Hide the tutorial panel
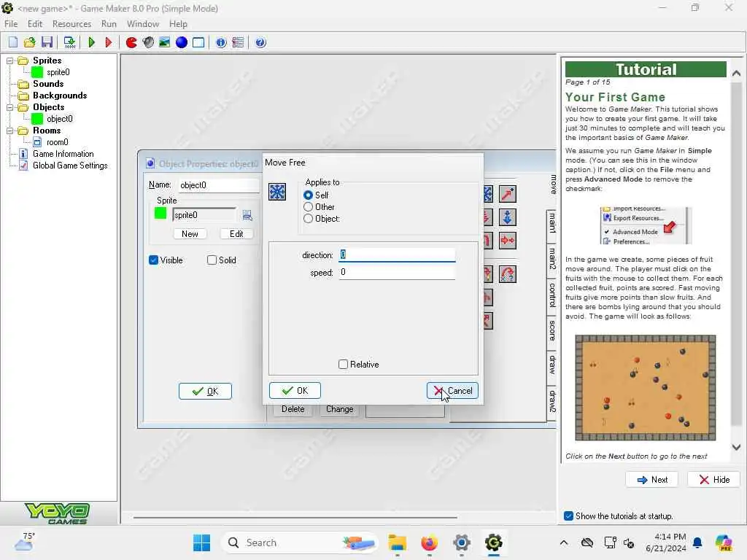This screenshot has width=747, height=560. click(x=713, y=480)
